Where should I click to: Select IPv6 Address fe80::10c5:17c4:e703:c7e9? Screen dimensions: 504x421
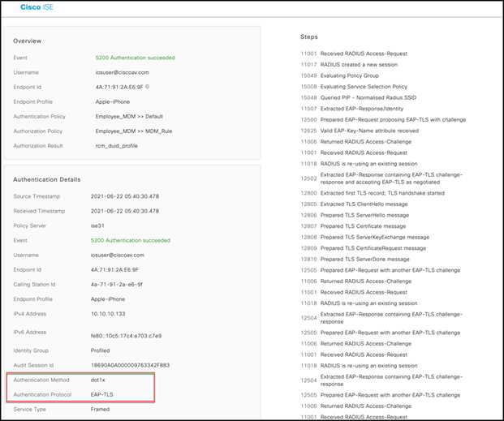click(126, 336)
